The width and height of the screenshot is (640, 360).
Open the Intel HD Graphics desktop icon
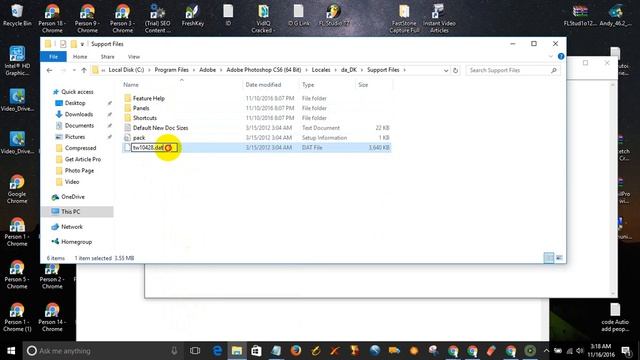tap(17, 61)
